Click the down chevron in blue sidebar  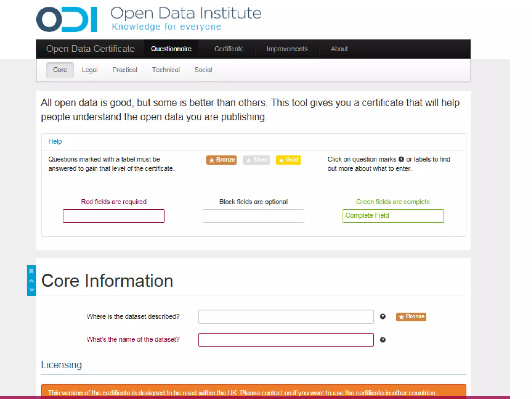click(31, 290)
